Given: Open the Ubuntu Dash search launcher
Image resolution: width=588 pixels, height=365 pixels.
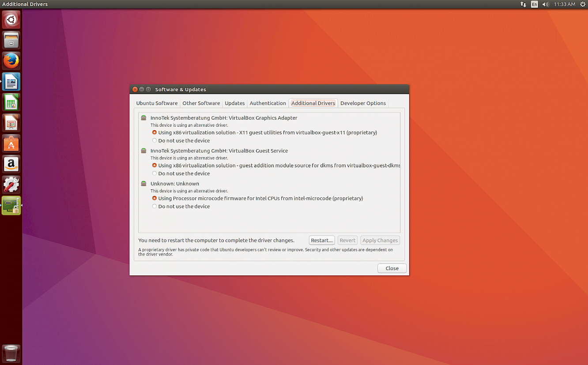Looking at the screenshot, I should [11, 19].
